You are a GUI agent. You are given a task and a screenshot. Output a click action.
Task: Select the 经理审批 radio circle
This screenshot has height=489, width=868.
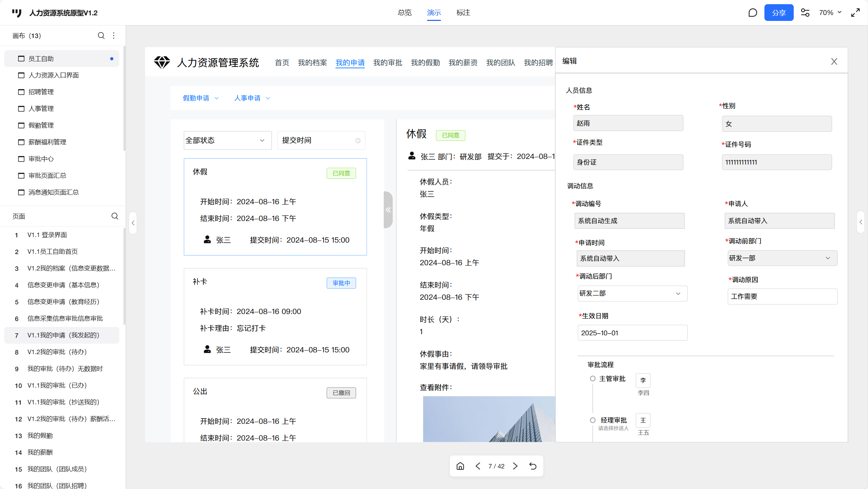[x=592, y=420]
